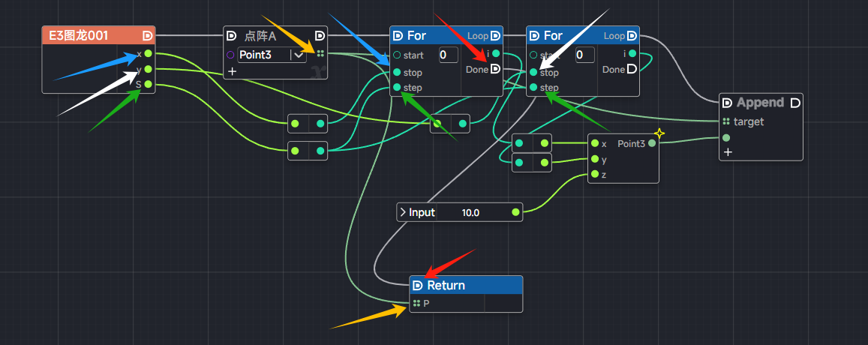Click the purple type circle beside Point3 dropdown
868x345 pixels.
[x=230, y=55]
